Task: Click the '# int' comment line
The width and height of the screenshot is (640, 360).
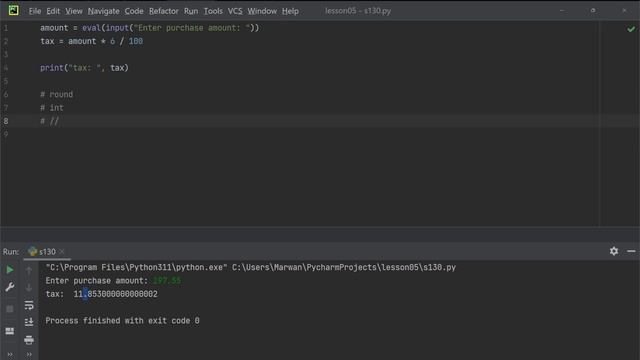Action: click(x=52, y=108)
